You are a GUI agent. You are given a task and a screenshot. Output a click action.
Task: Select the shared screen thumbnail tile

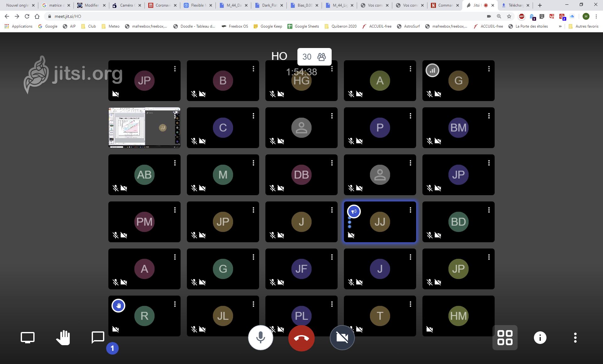[144, 128]
